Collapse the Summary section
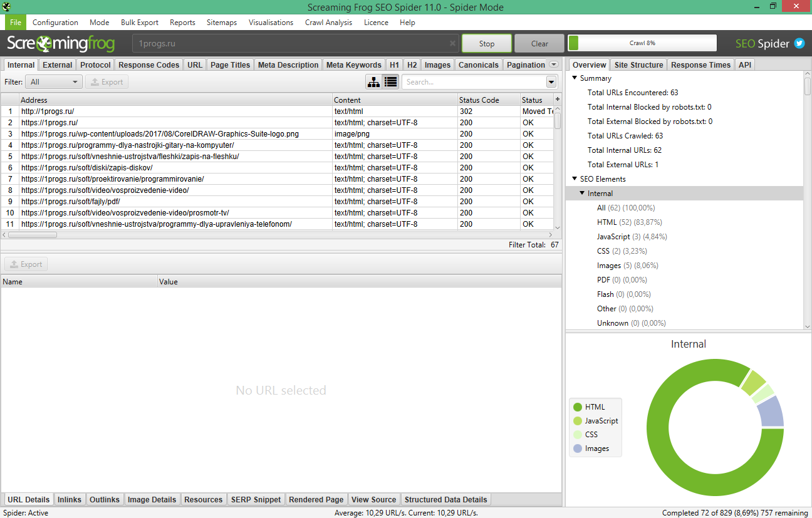 pos(575,78)
